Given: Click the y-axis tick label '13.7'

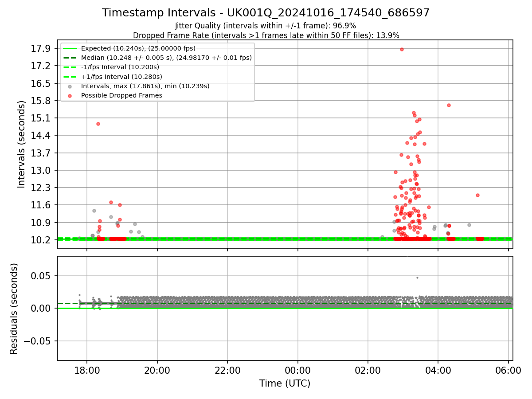Looking at the screenshot, I should point(41,153).
